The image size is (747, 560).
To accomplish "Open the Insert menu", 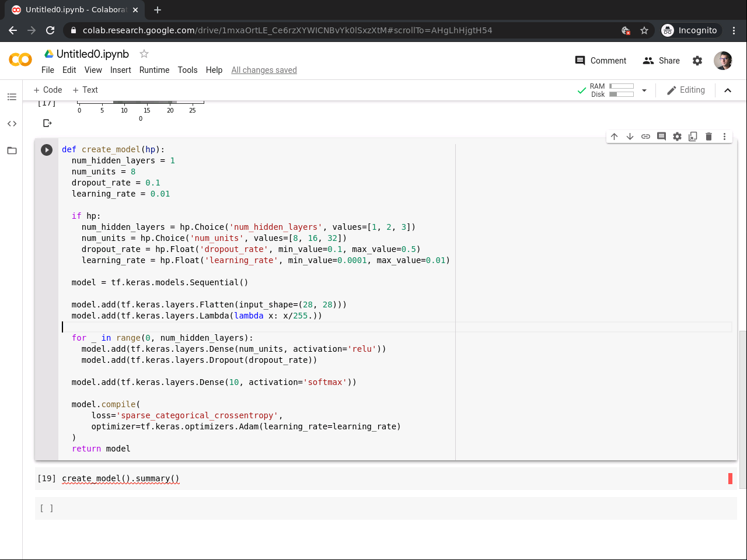I will coord(121,70).
